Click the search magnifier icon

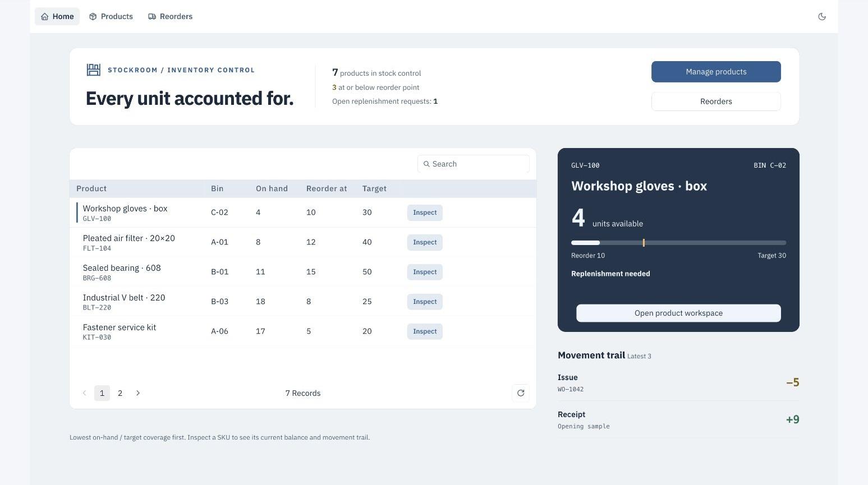pos(426,164)
